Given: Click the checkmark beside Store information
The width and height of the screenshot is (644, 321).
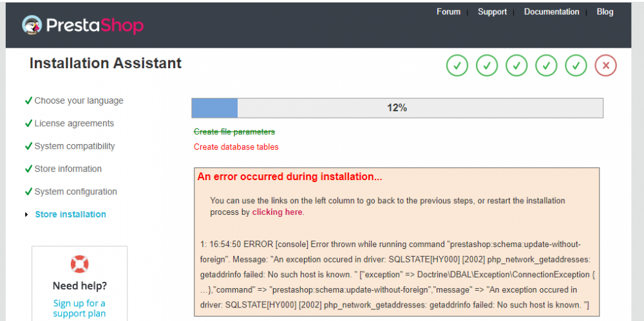Looking at the screenshot, I should [x=28, y=169].
